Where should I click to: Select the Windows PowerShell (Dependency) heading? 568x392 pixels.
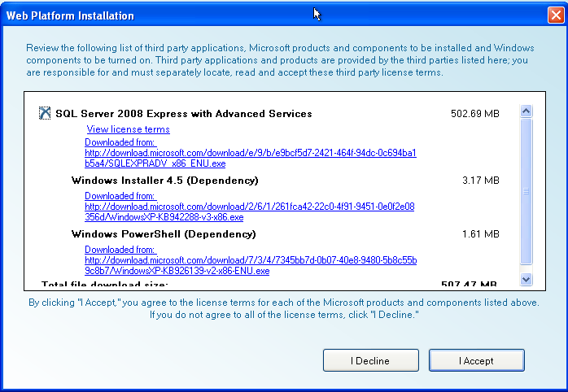164,234
